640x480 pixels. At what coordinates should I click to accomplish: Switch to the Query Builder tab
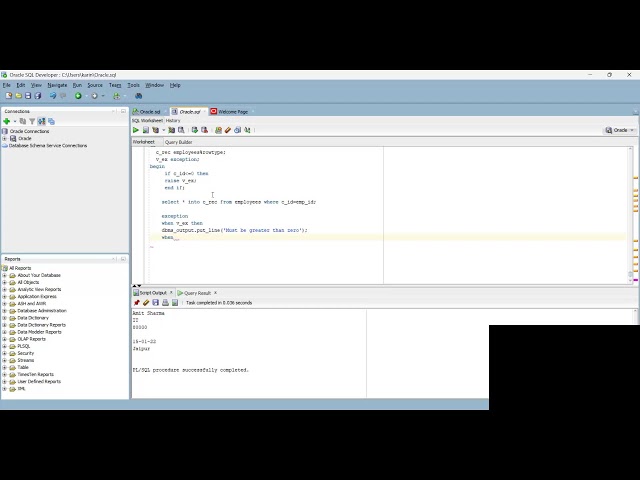[178, 142]
